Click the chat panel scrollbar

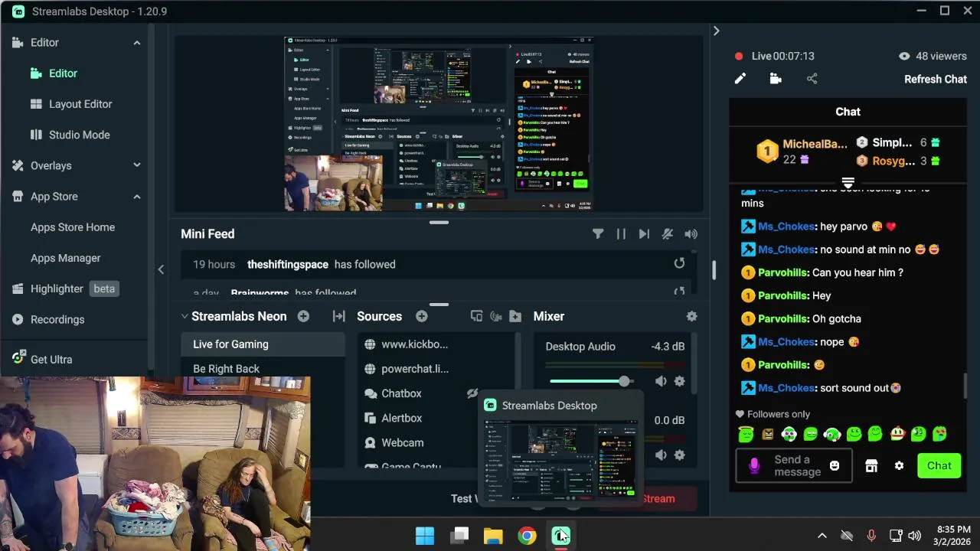[965, 386]
